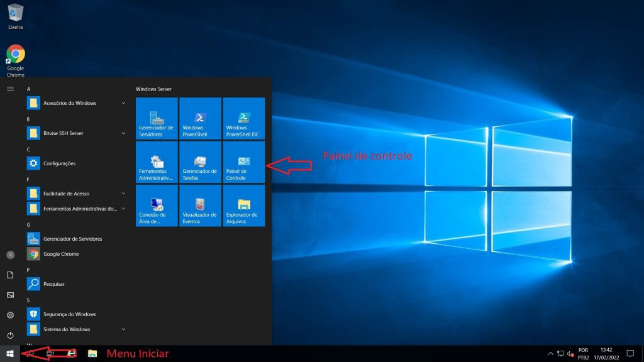
Task: Expand the Ferramentas Administrativas do Windows folder
Action: click(77, 209)
